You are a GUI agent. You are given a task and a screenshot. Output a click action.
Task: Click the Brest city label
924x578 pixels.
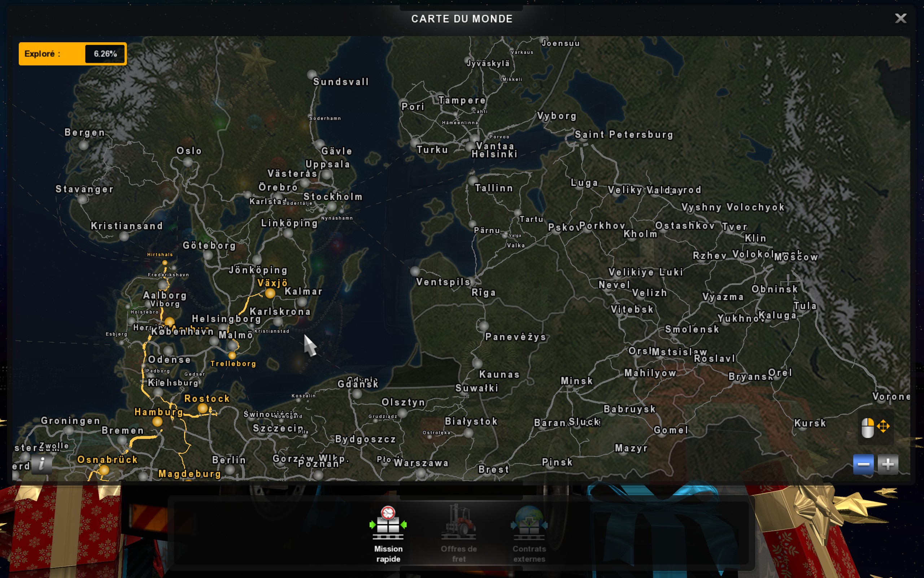pyautogui.click(x=493, y=469)
